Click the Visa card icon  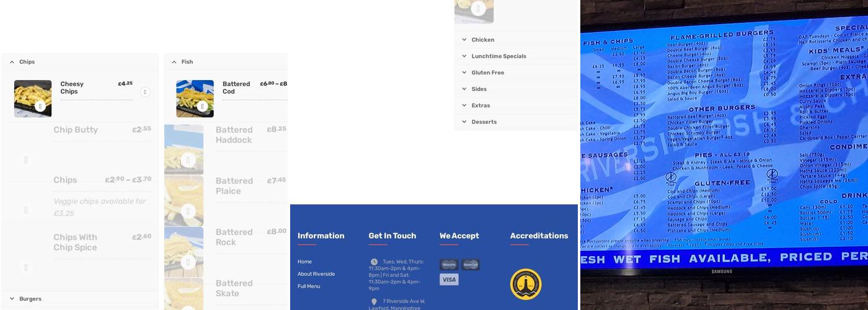[449, 280]
